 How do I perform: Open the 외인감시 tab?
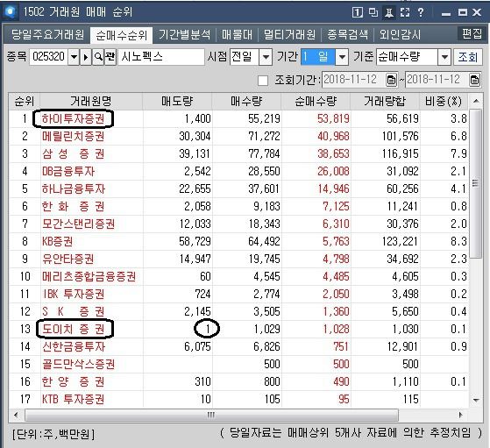400,34
